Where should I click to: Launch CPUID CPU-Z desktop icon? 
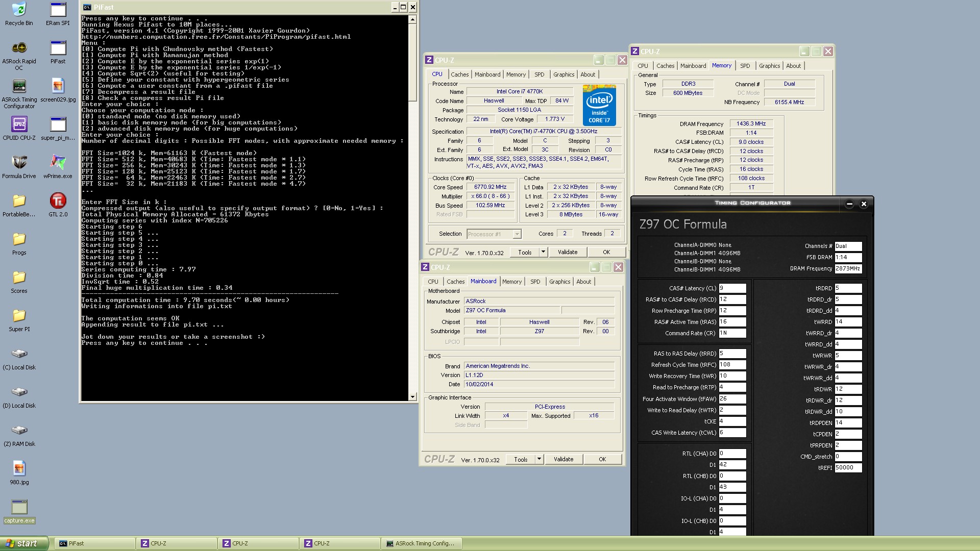tap(19, 129)
